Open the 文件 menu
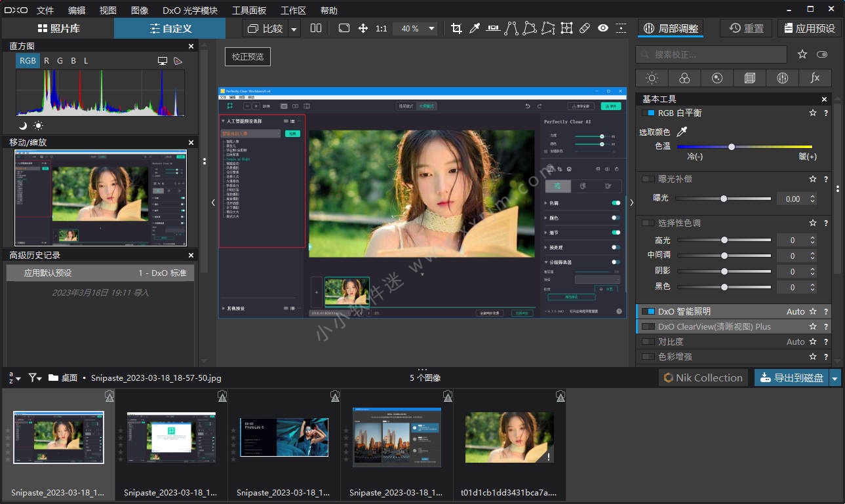The height and width of the screenshot is (504, 845). [x=45, y=10]
